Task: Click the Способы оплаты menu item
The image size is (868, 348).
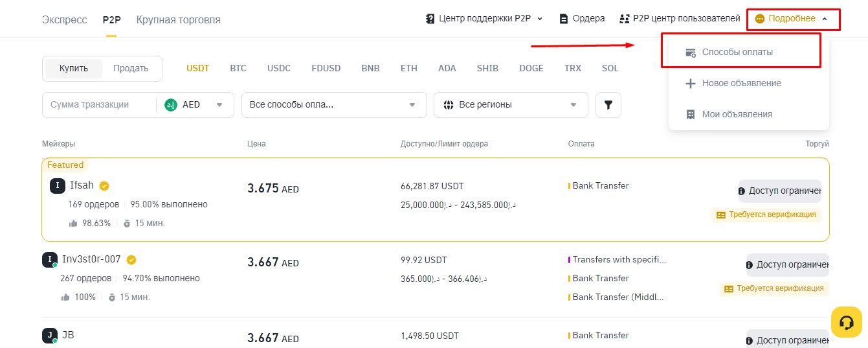Action: [x=737, y=52]
